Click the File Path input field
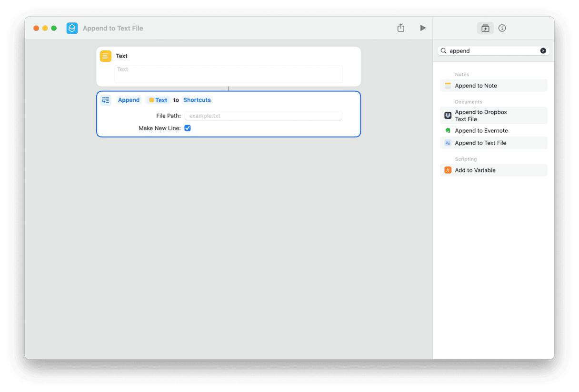 pyautogui.click(x=263, y=116)
